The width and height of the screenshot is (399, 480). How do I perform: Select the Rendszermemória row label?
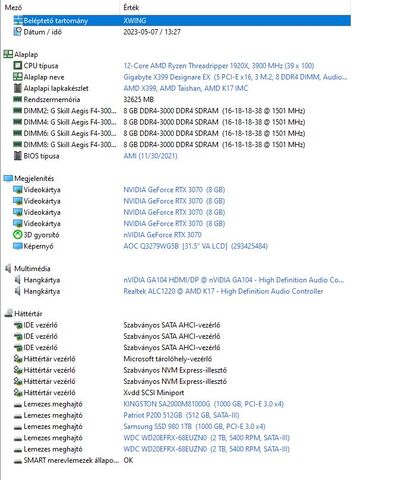[x=52, y=99]
